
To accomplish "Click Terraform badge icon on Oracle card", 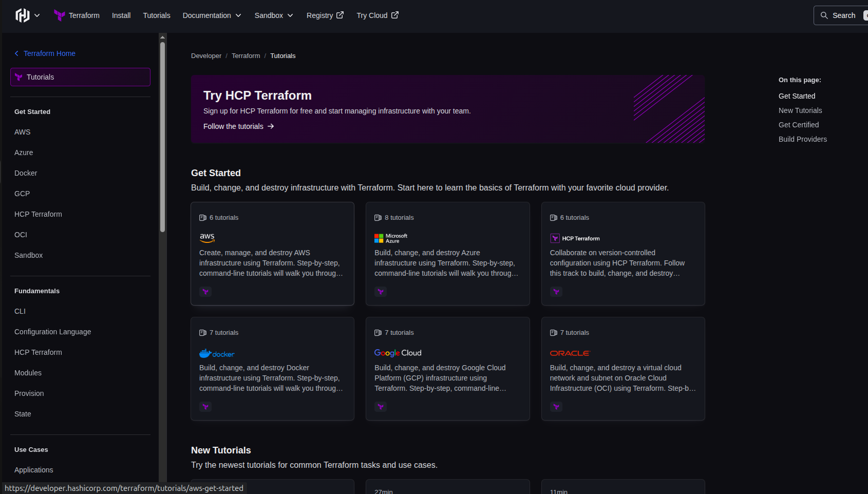I will [x=556, y=407].
